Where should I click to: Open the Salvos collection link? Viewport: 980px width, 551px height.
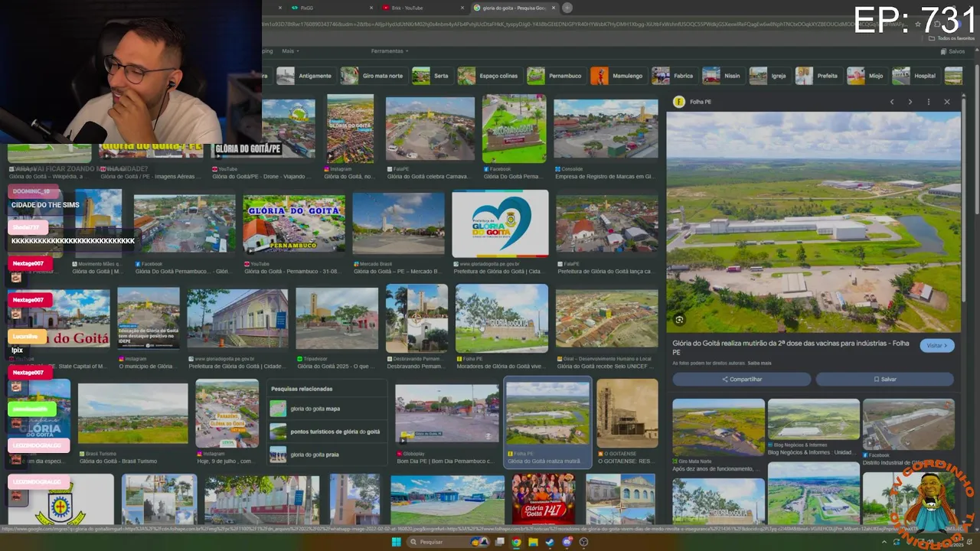point(952,51)
